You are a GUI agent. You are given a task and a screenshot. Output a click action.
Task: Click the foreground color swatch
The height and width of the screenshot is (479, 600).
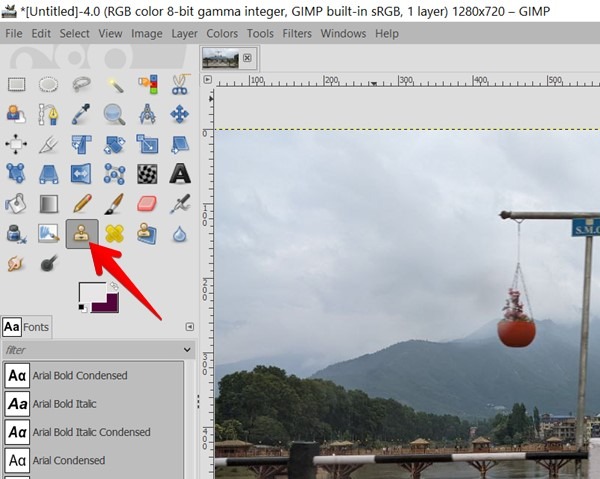coord(92,292)
